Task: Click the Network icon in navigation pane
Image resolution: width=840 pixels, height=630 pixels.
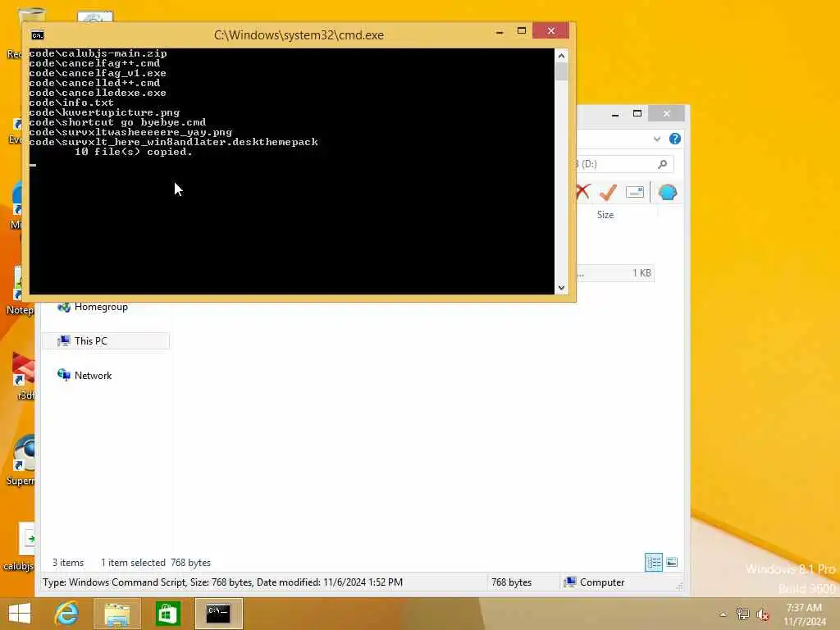Action: pos(64,375)
